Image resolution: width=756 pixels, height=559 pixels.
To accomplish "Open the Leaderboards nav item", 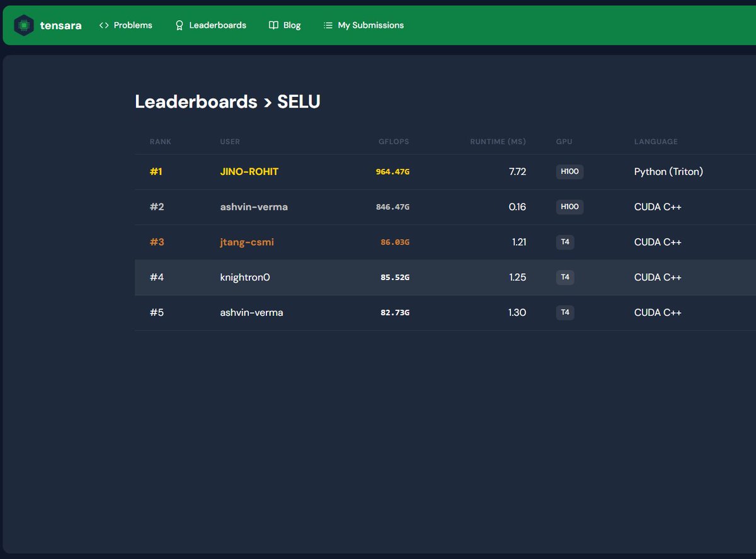I will coord(210,25).
